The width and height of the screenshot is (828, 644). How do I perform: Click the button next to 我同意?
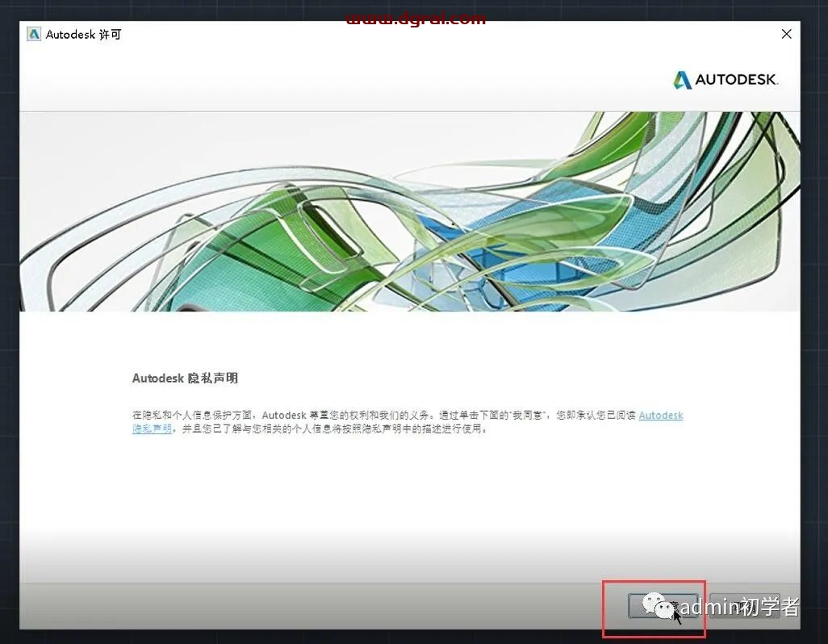(745, 606)
